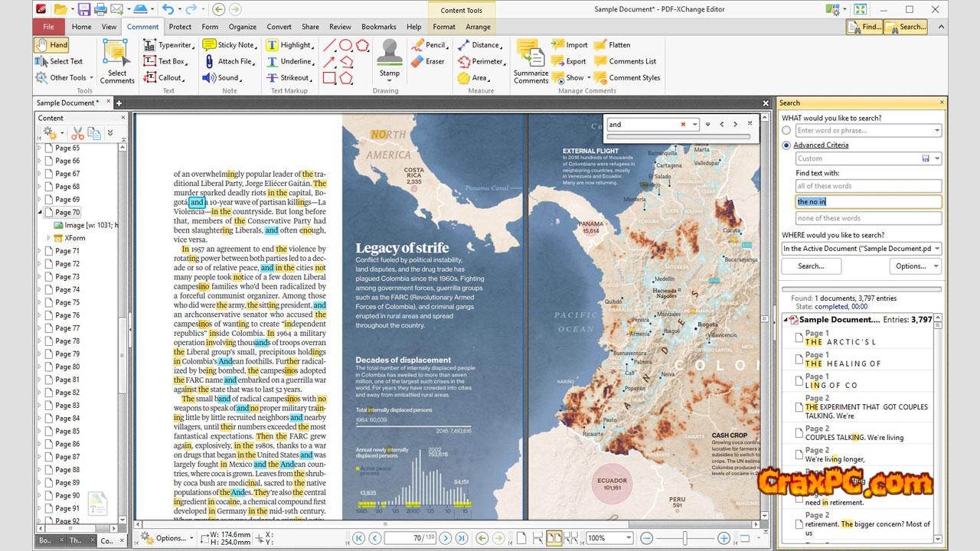Open the Bookmarks ribbon tab
980x551 pixels.
click(x=379, y=27)
